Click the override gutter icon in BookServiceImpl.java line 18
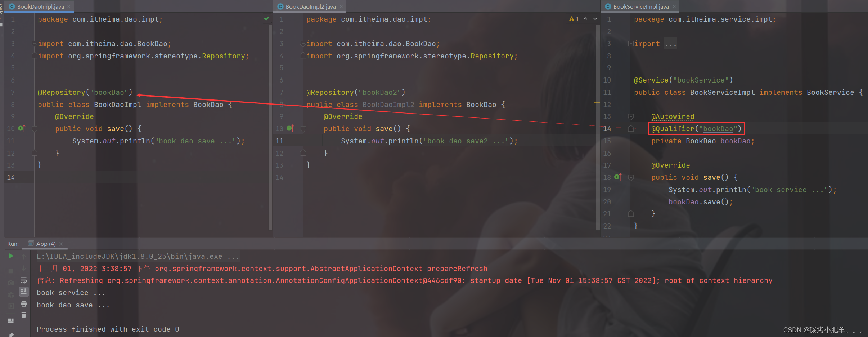Image resolution: width=868 pixels, height=337 pixels. (618, 177)
